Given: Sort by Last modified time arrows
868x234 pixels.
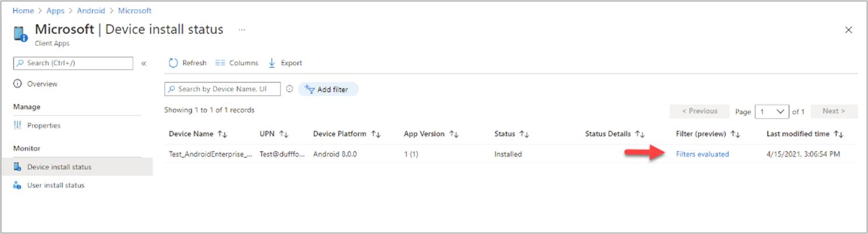Looking at the screenshot, I should (838, 134).
